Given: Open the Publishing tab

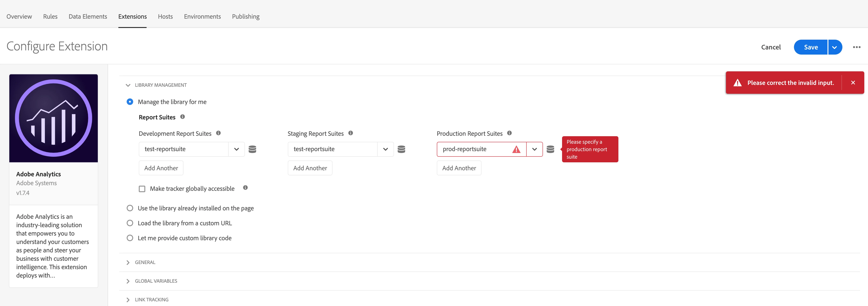Looking at the screenshot, I should [x=246, y=17].
